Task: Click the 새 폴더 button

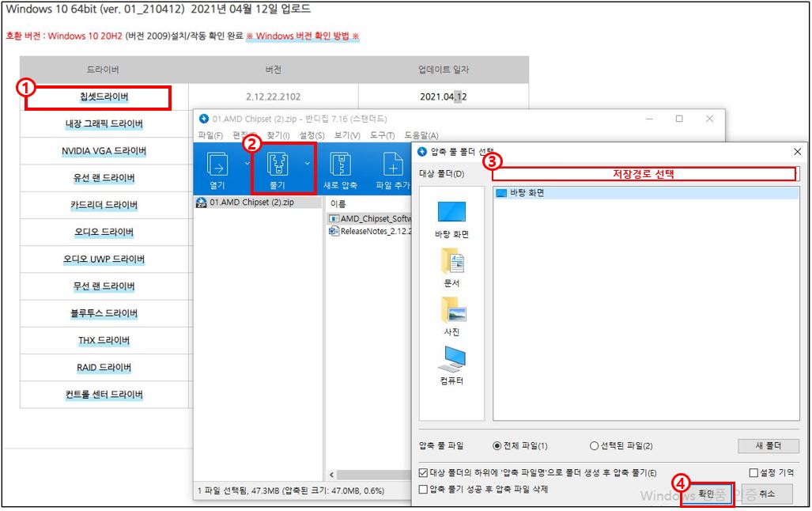Action: [768, 445]
